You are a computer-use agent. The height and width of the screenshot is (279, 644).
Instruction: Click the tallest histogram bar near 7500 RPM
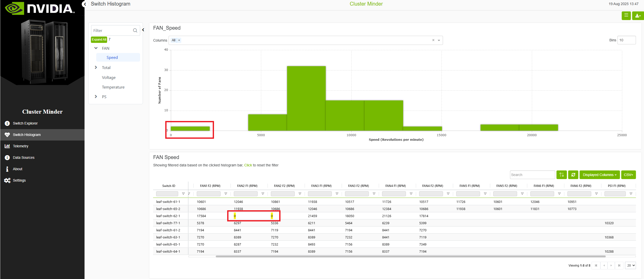(306, 98)
